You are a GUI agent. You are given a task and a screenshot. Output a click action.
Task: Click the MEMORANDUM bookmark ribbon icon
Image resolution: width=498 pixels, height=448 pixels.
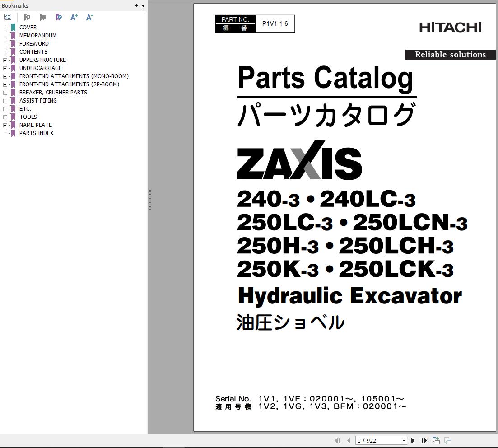[x=14, y=36]
